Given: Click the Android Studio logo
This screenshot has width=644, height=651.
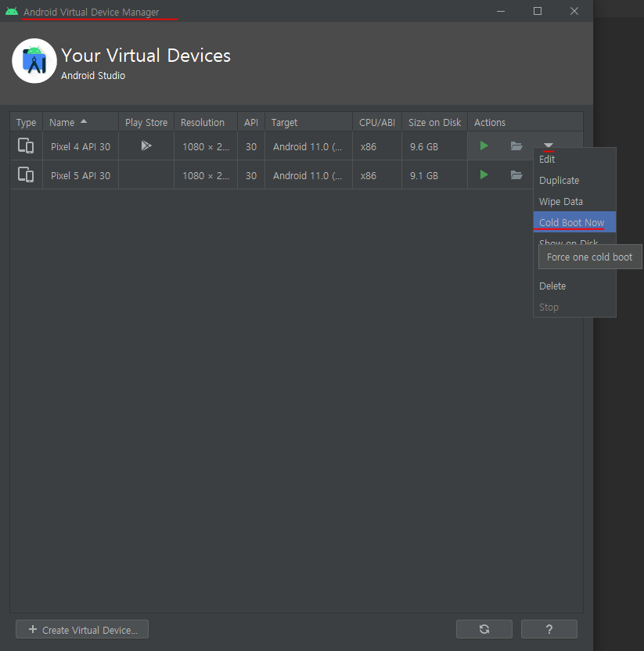Looking at the screenshot, I should [x=34, y=61].
